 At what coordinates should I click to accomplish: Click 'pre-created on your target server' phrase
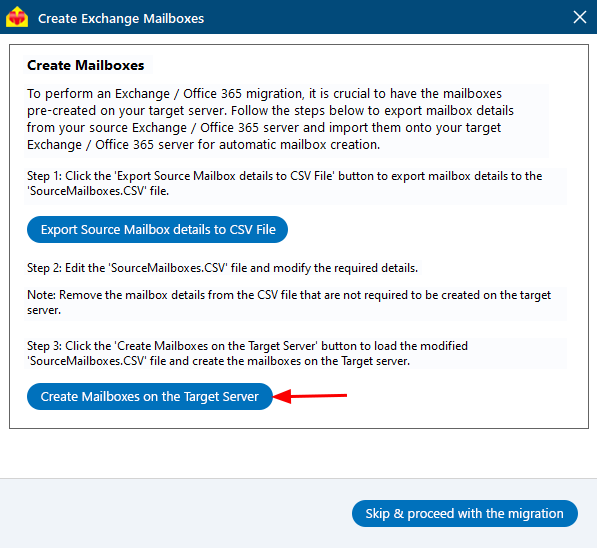[127, 110]
